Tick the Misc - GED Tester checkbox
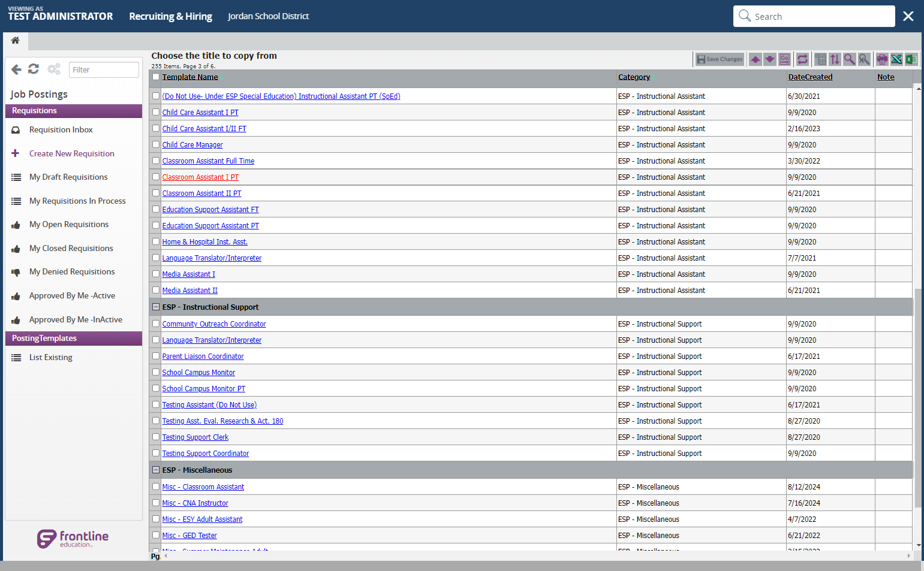The image size is (924, 571). click(156, 535)
